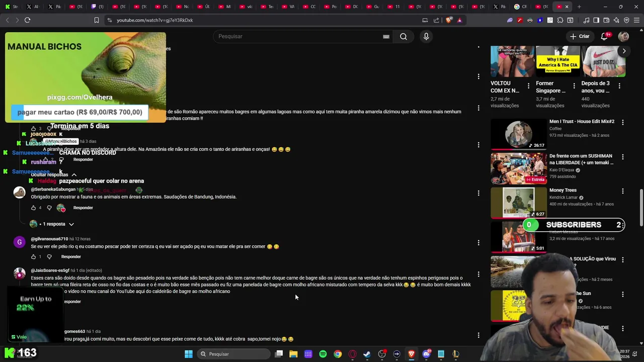Open Windows Start menu
644x362 pixels.
pos(188,354)
